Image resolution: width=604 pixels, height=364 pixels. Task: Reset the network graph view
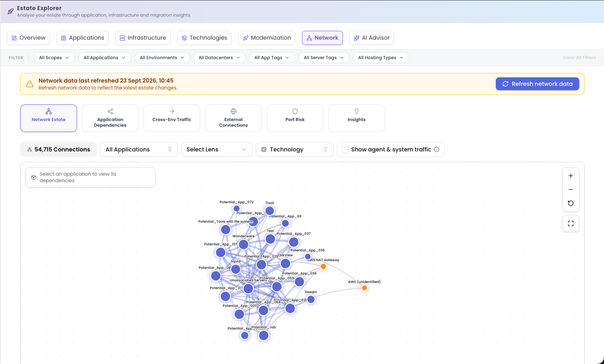tap(571, 203)
